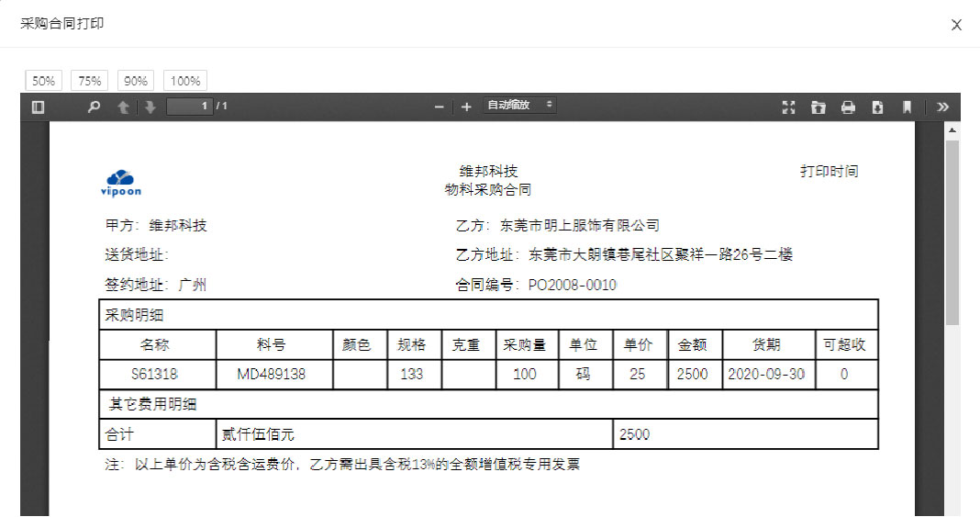Toggle the PDF viewer sidebar
Viewport: 980px width, 517px height.
point(39,107)
